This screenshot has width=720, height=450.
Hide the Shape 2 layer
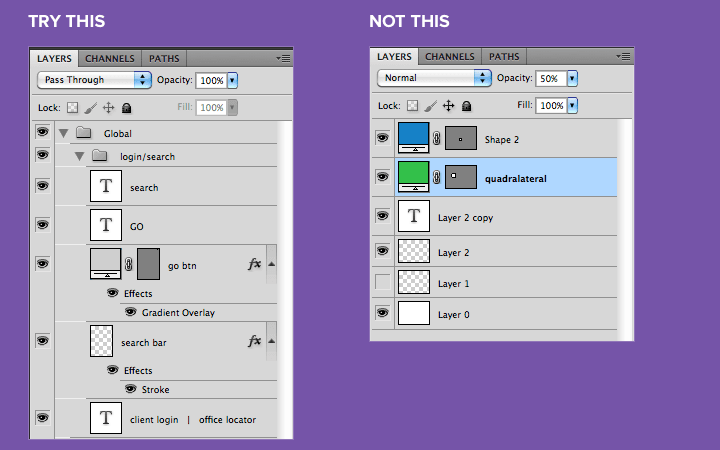[382, 139]
